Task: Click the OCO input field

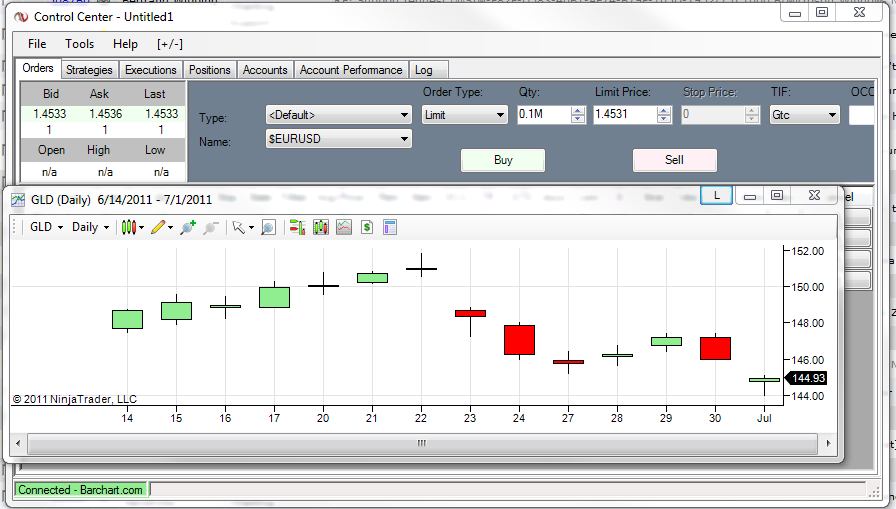Action: pos(861,115)
